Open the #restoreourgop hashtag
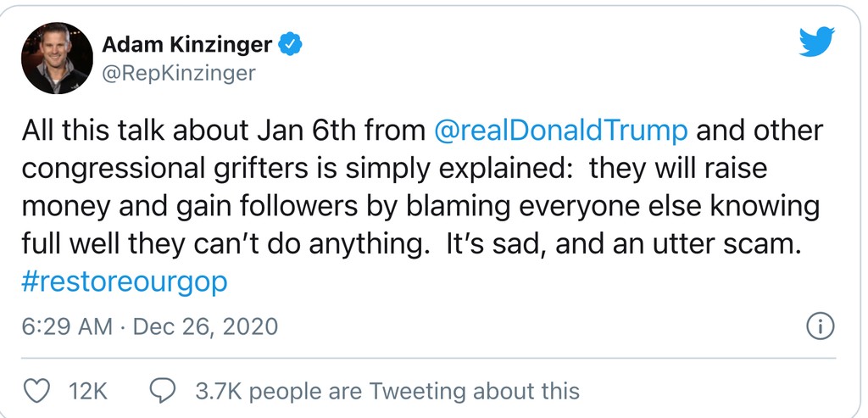The width and height of the screenshot is (868, 418). coord(125,281)
